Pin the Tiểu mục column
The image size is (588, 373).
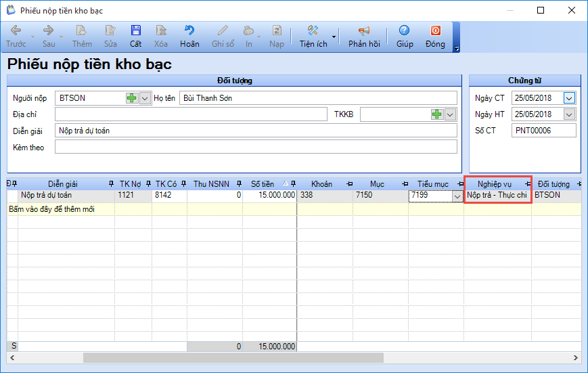click(x=461, y=184)
